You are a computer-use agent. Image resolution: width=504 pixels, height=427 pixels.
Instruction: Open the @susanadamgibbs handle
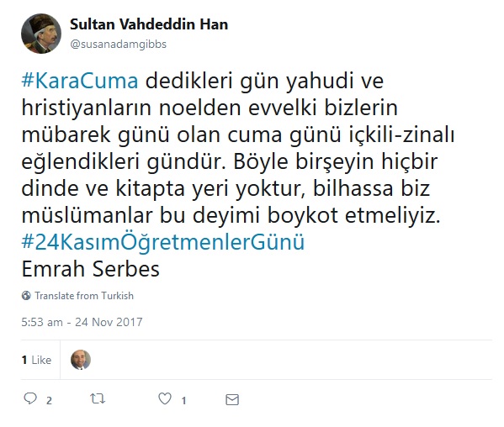pyautogui.click(x=119, y=44)
